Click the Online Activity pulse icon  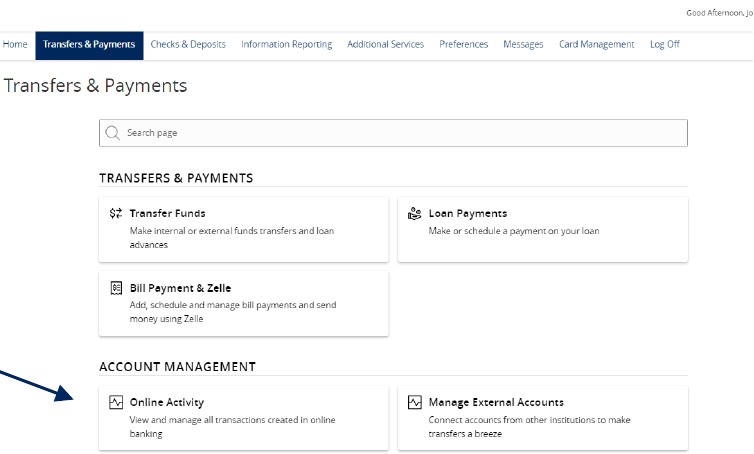(x=116, y=402)
